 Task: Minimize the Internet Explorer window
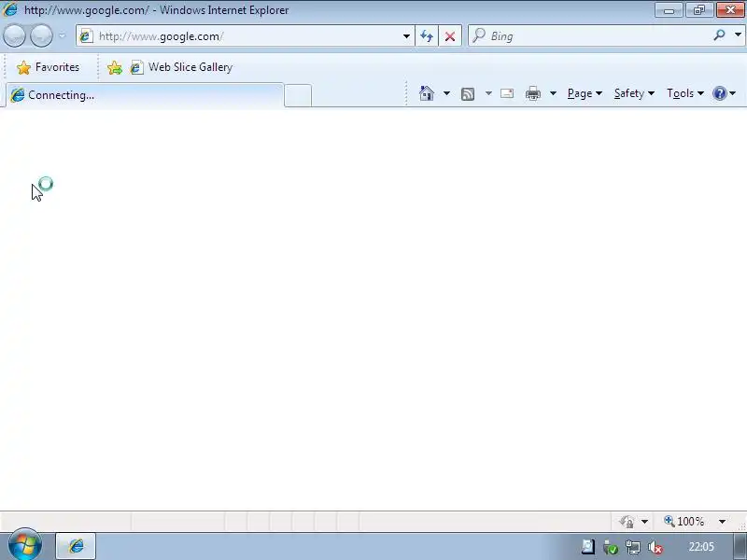(x=669, y=10)
